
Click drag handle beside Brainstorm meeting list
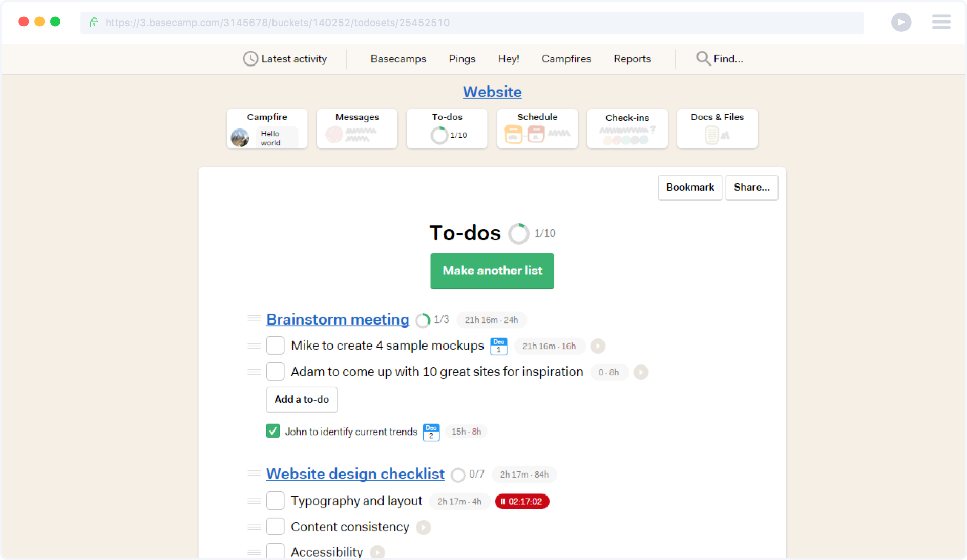254,318
